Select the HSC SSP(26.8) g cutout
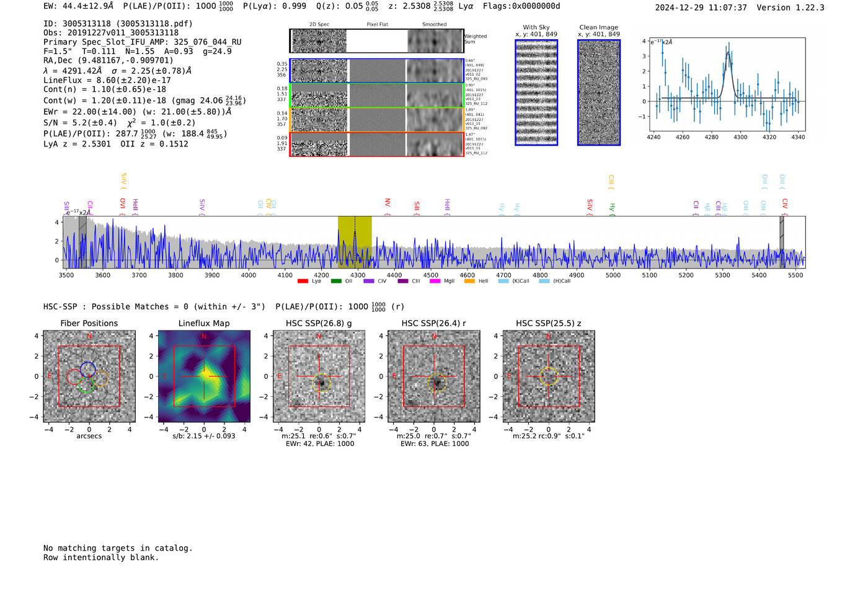Image resolution: width=868 pixels, height=591 pixels. pyautogui.click(x=319, y=376)
